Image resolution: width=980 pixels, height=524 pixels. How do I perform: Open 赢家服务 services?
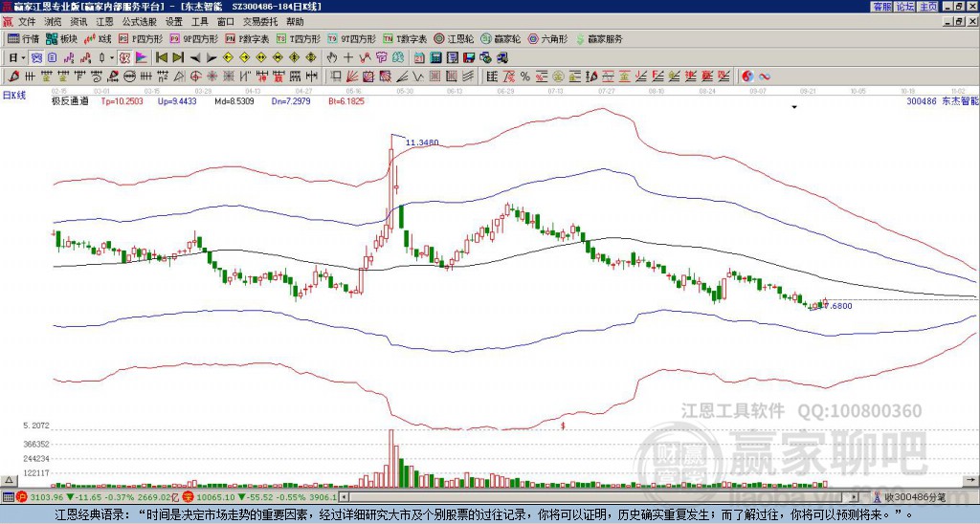click(599, 38)
